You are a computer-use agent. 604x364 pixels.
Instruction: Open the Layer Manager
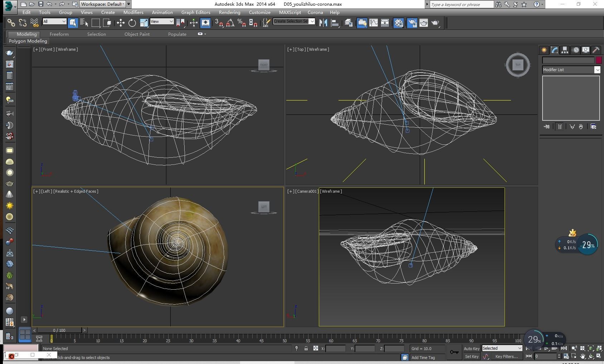[349, 23]
